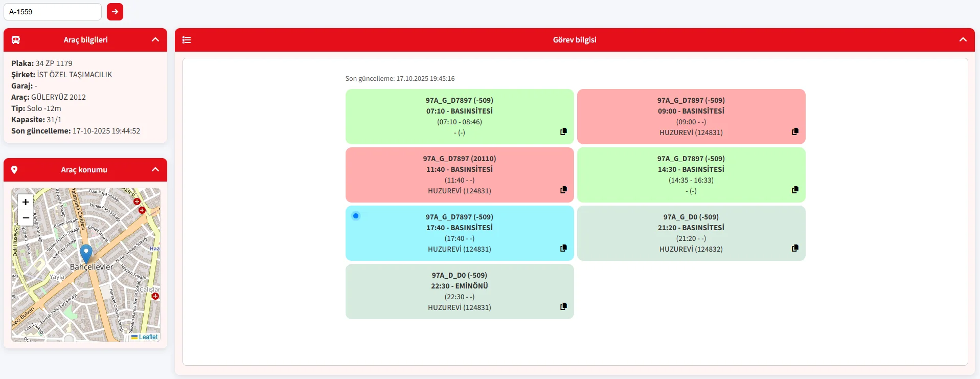Viewport: 980px width, 379px height.
Task: Click the vehicle code input field
Action: pos(53,12)
